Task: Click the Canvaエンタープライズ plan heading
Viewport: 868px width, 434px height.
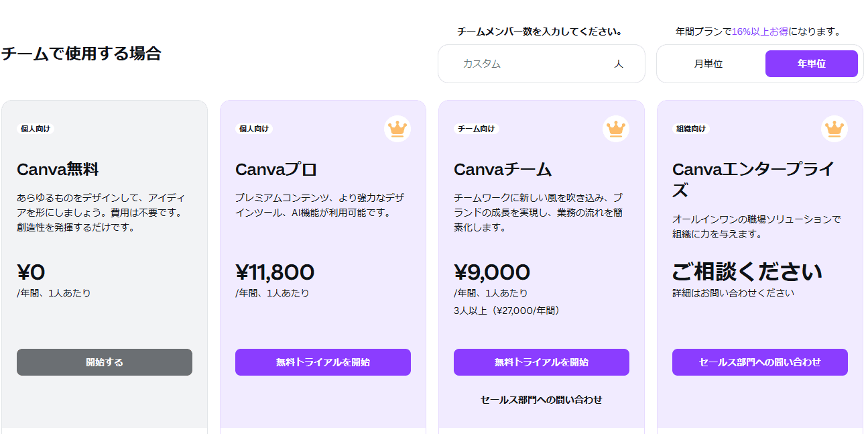Action: [753, 179]
